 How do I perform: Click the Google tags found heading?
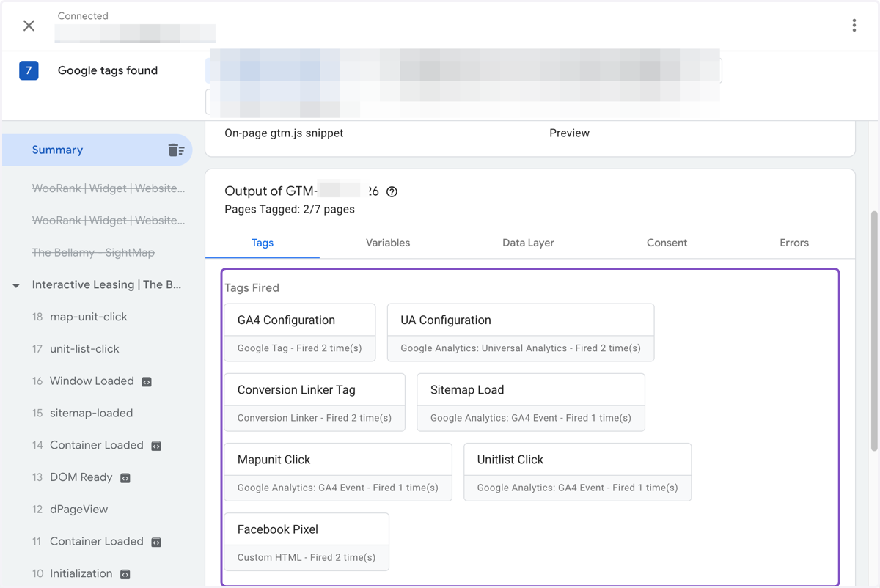[108, 70]
